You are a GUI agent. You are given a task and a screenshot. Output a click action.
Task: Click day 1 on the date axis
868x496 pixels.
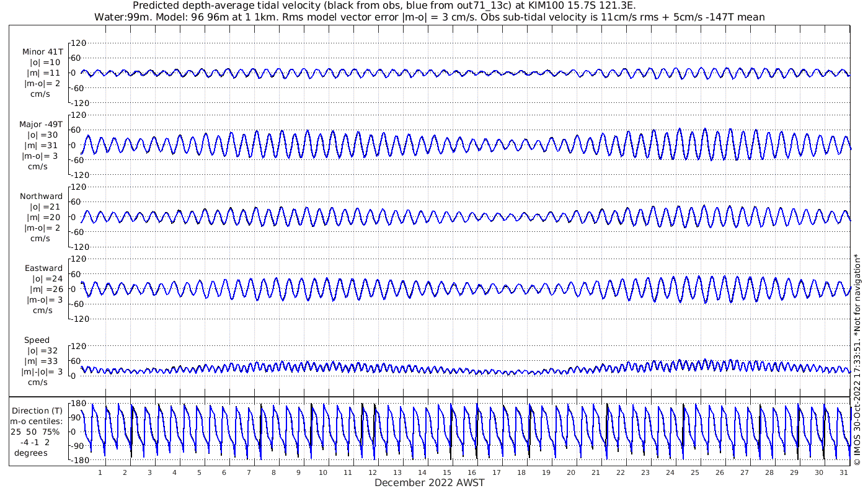click(x=100, y=472)
